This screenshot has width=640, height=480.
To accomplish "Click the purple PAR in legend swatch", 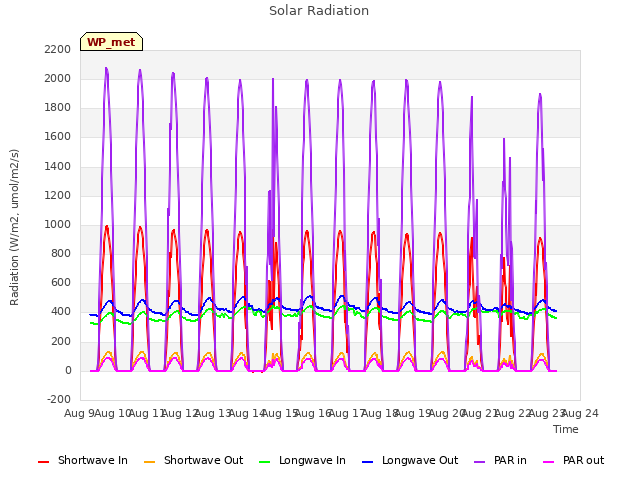I will pyautogui.click(x=480, y=462).
